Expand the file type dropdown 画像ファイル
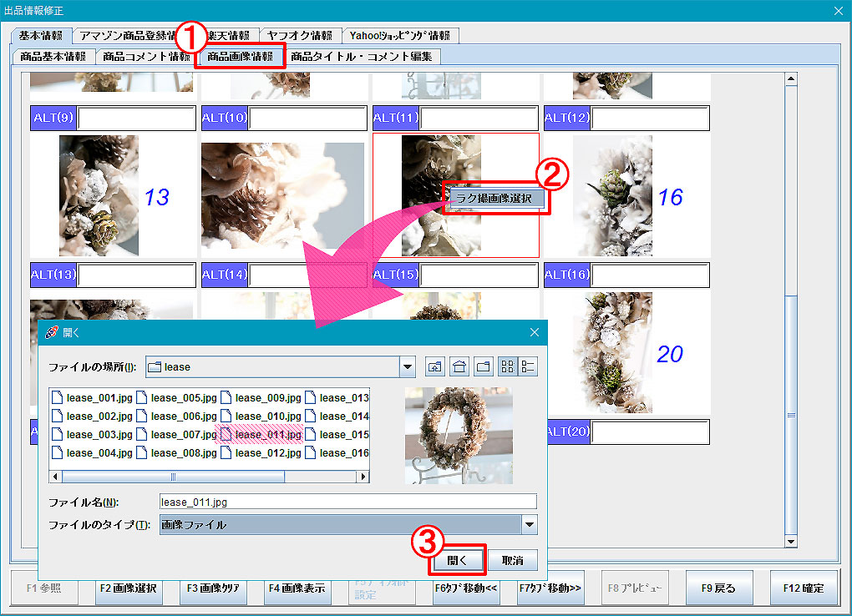 click(530, 525)
